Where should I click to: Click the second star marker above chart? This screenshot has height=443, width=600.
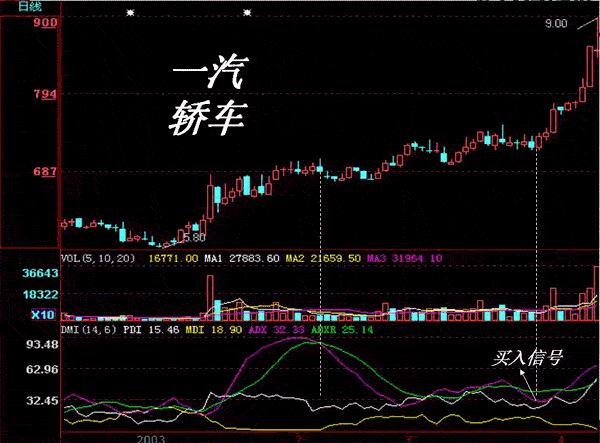tap(247, 13)
